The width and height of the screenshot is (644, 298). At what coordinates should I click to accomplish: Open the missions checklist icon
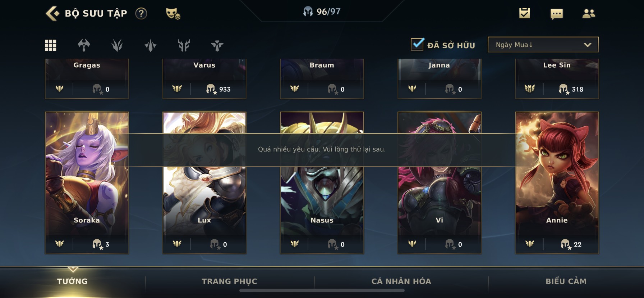(524, 13)
